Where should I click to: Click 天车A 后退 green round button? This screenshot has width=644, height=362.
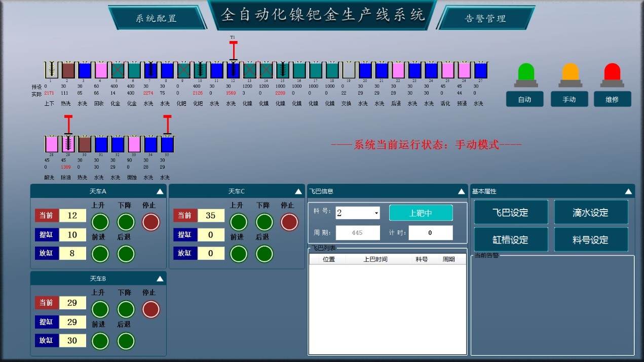[x=126, y=254]
